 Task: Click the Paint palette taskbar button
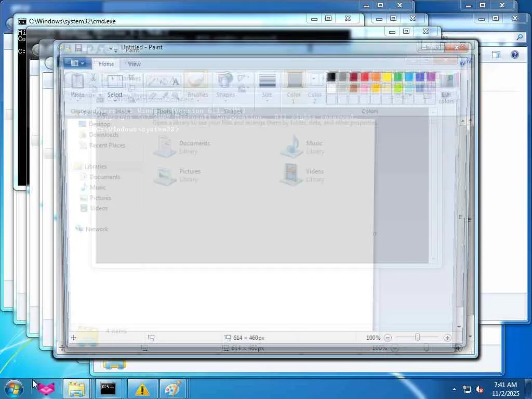click(173, 389)
